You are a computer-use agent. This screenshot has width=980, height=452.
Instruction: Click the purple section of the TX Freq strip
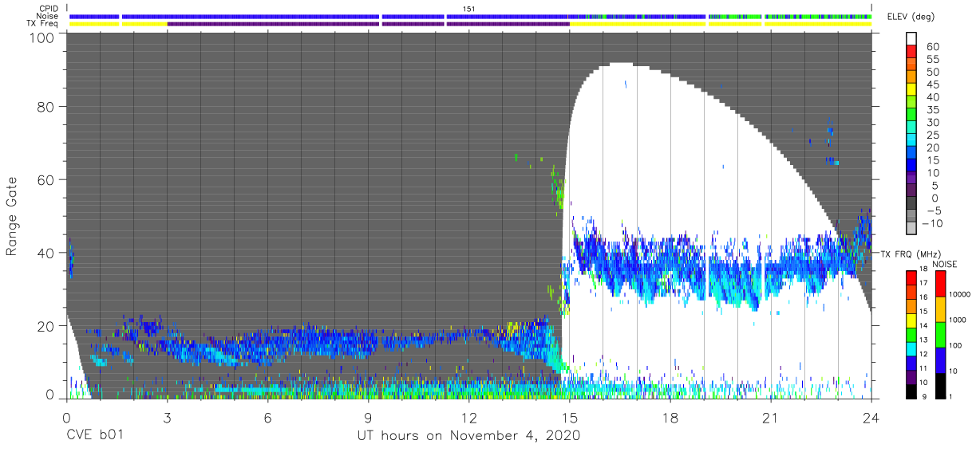click(368, 23)
